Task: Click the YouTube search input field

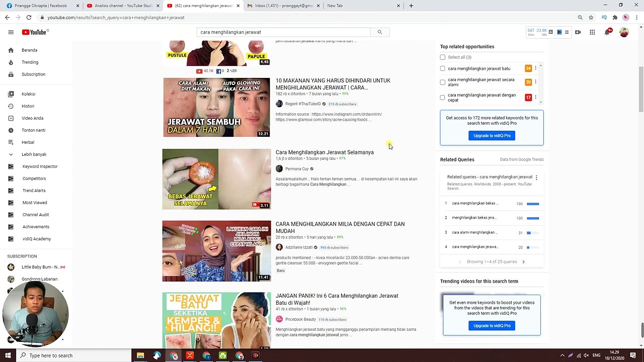Action: tap(283, 32)
